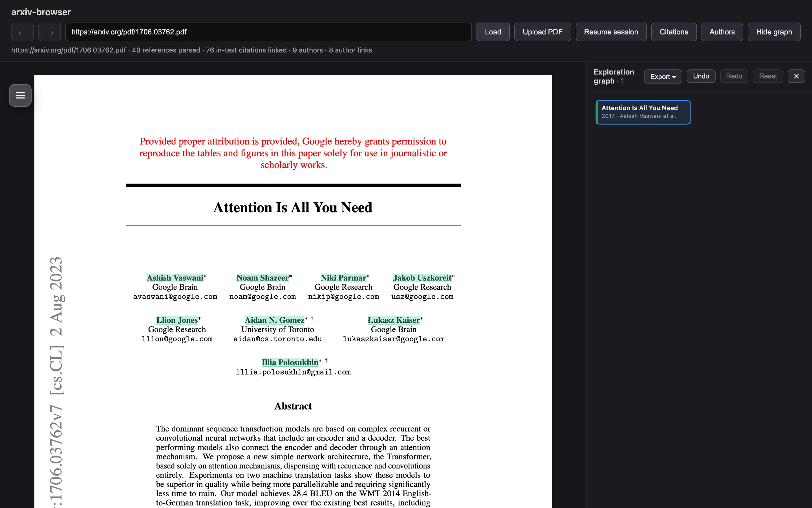Open the Citations panel
Viewport: 812px width, 508px height.
(674, 32)
